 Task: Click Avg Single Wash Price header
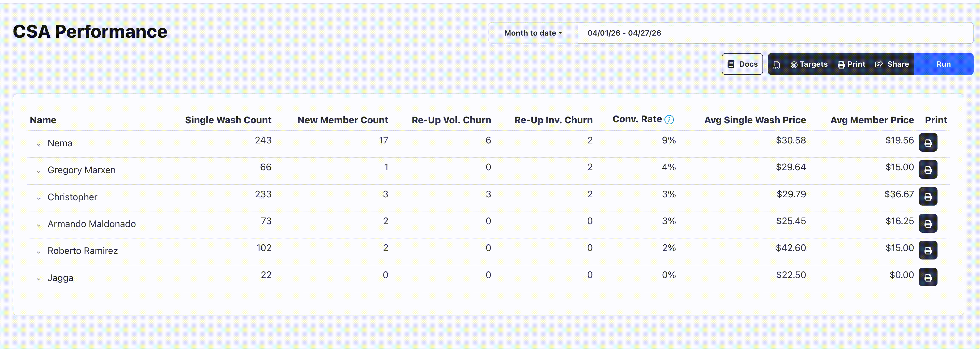pos(755,120)
